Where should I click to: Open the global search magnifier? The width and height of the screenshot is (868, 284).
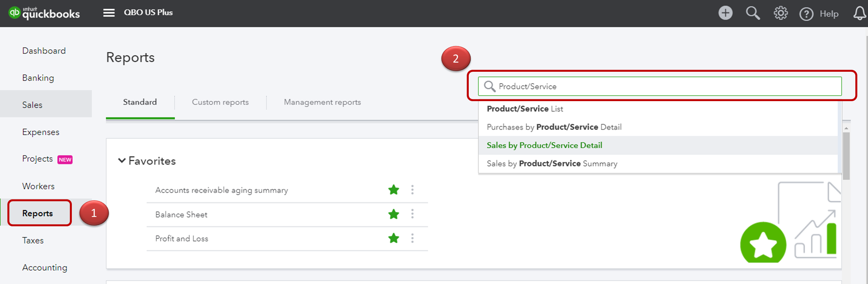point(753,13)
